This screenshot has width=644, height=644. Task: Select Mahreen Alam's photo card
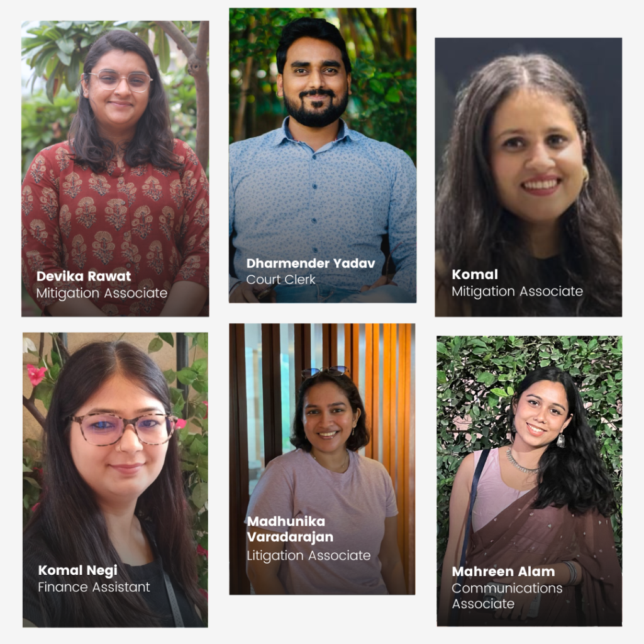[530, 481]
